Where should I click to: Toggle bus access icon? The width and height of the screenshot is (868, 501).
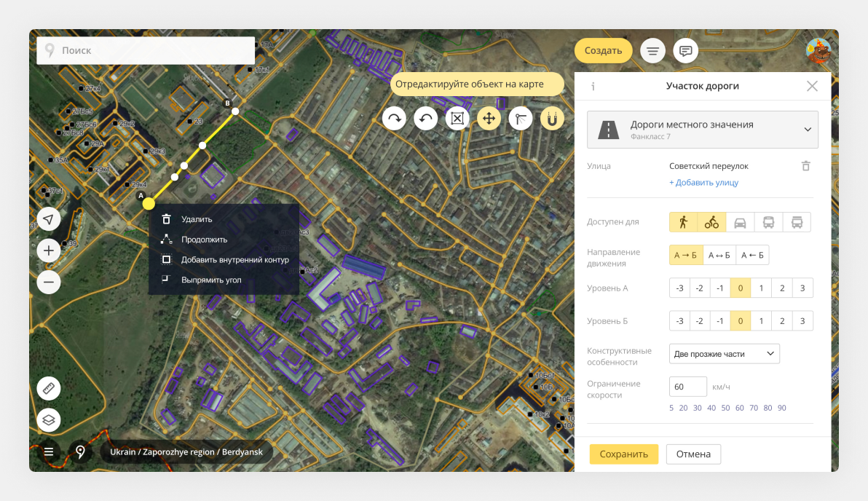[x=768, y=222]
